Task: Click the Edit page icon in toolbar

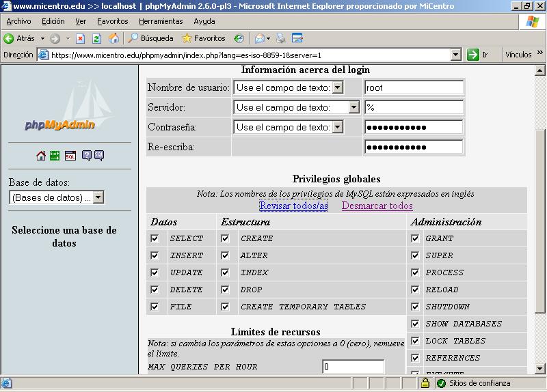Action: (297, 38)
